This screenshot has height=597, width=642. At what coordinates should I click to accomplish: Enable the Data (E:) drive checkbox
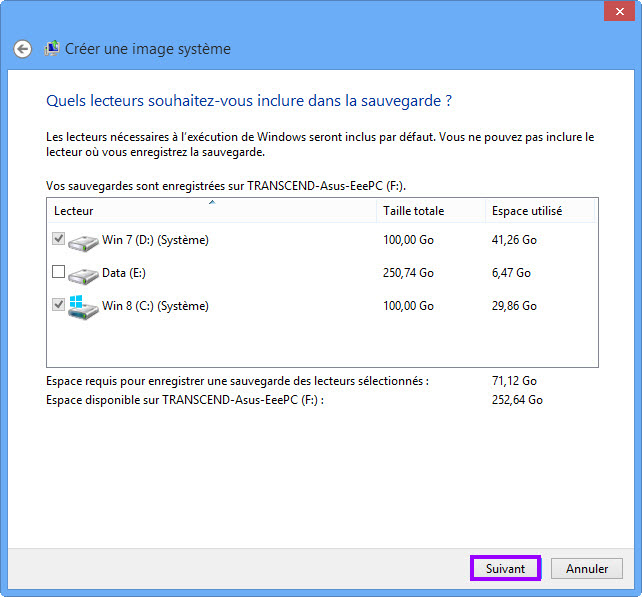coord(58,272)
